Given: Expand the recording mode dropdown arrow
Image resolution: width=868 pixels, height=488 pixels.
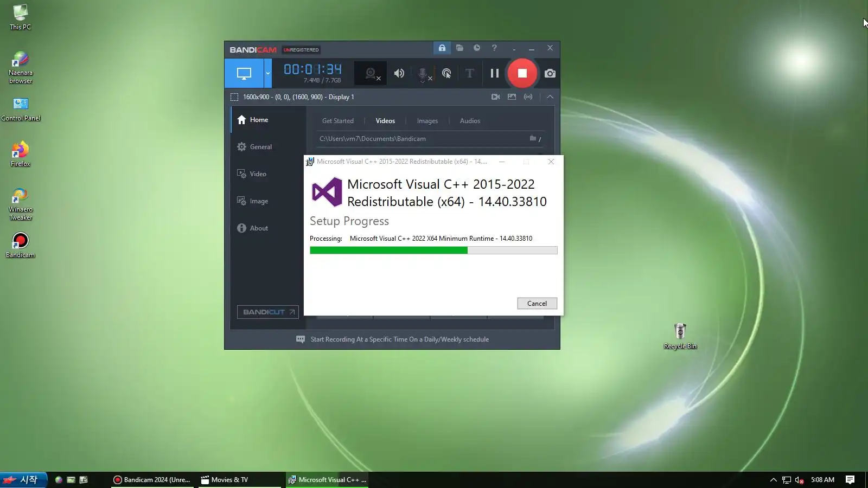Looking at the screenshot, I should (x=268, y=73).
